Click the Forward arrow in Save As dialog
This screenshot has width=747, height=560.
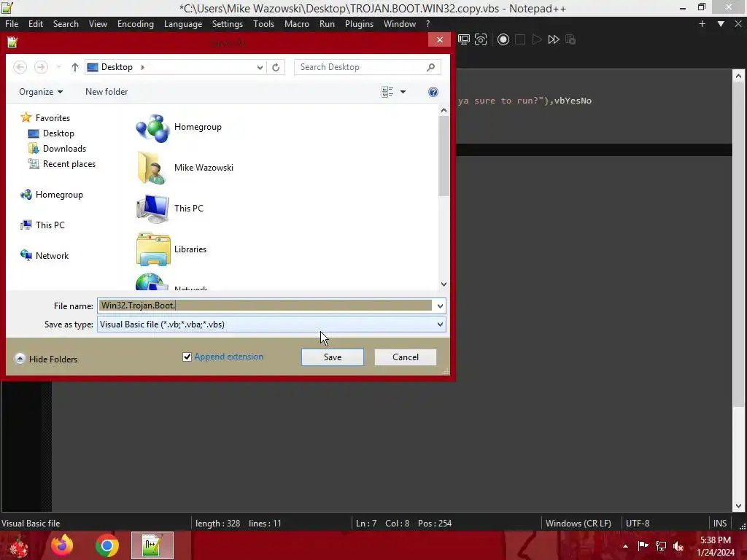(x=41, y=67)
